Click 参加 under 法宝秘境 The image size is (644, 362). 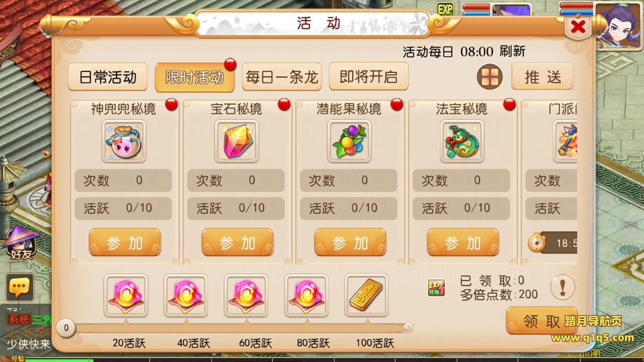point(463,242)
